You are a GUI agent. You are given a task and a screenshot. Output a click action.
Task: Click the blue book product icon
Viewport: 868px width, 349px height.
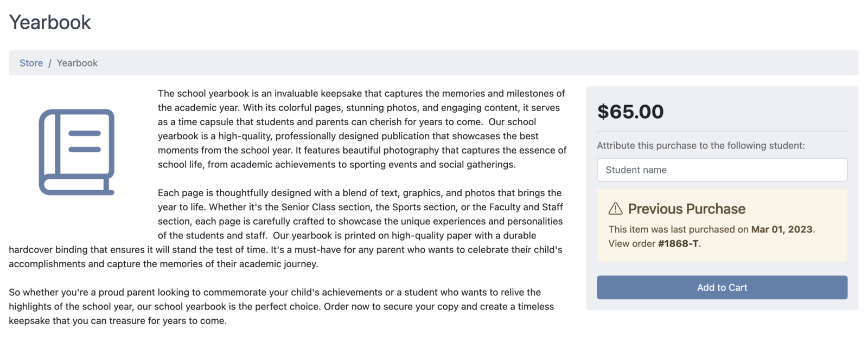coord(76,152)
